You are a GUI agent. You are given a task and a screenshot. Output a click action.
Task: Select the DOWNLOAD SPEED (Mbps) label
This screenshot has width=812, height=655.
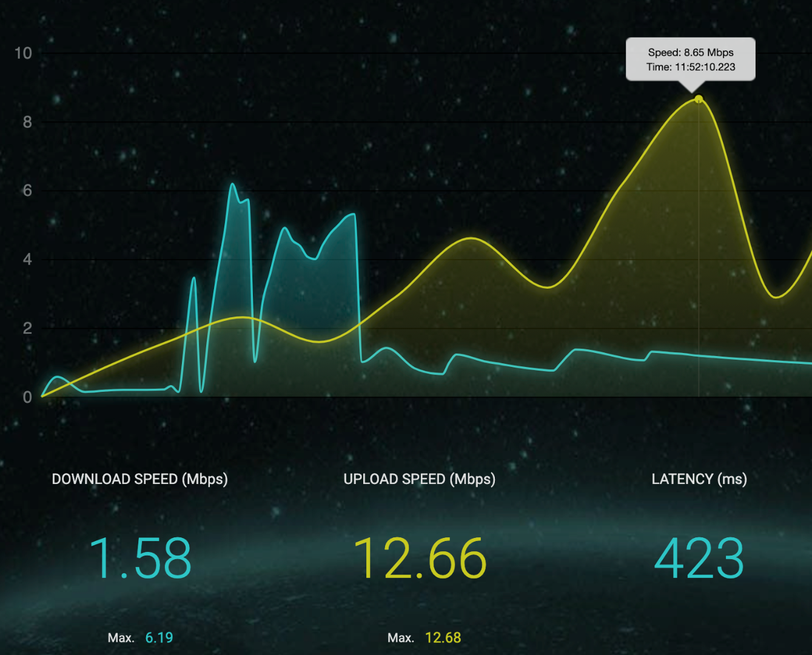click(x=140, y=479)
